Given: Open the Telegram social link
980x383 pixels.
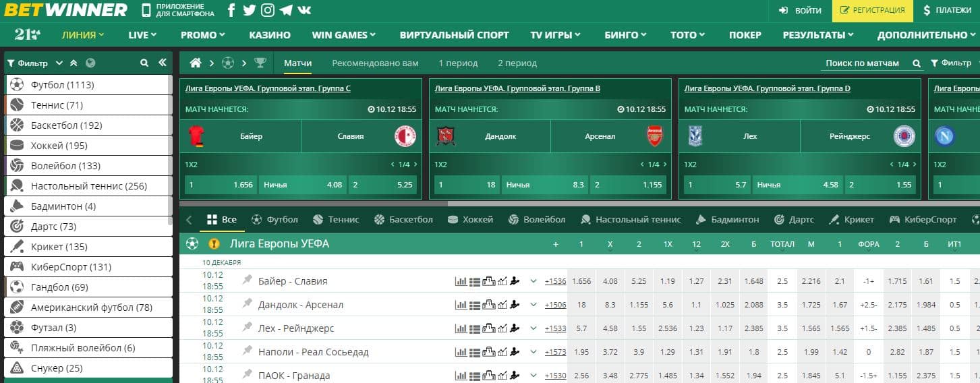Looking at the screenshot, I should point(286,10).
